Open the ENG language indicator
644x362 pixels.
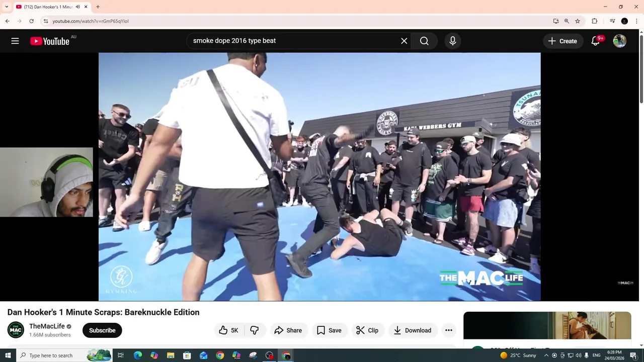click(597, 355)
